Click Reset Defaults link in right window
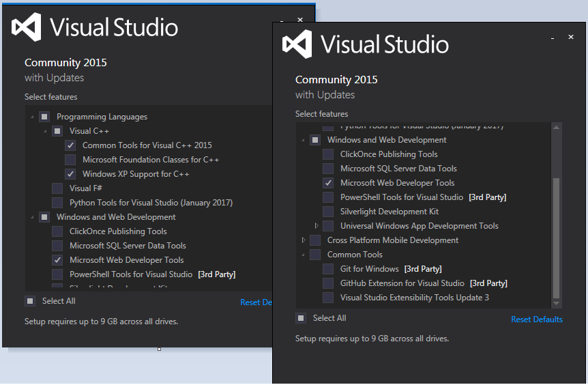The height and width of the screenshot is (385, 588). pyautogui.click(x=537, y=319)
